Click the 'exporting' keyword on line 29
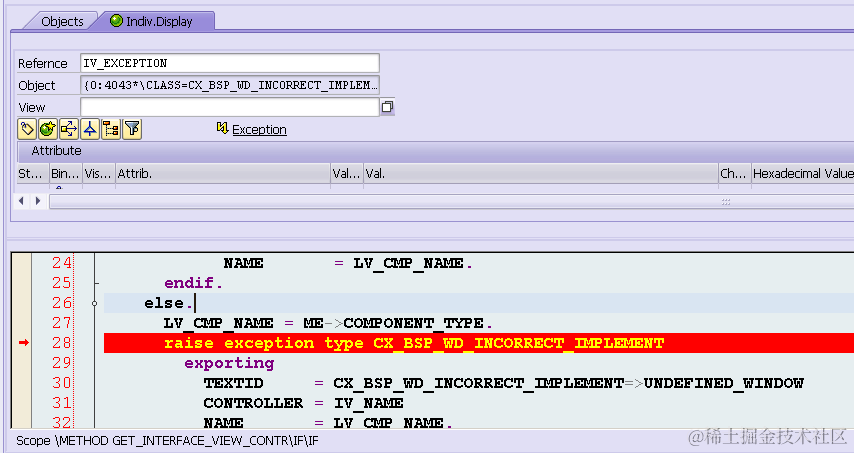This screenshot has width=854, height=453. (229, 363)
